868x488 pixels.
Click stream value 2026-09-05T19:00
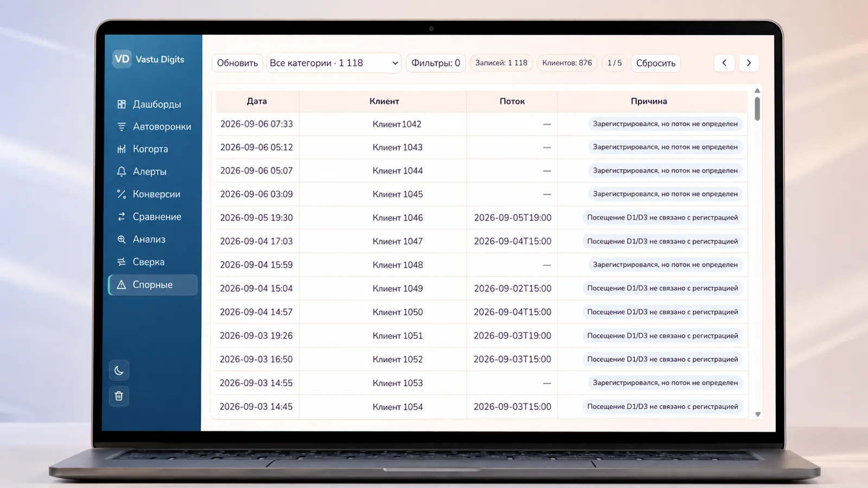[x=513, y=217]
